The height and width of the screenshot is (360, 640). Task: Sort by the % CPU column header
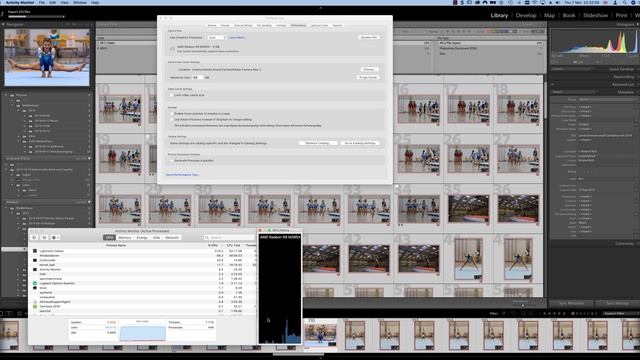(x=213, y=245)
